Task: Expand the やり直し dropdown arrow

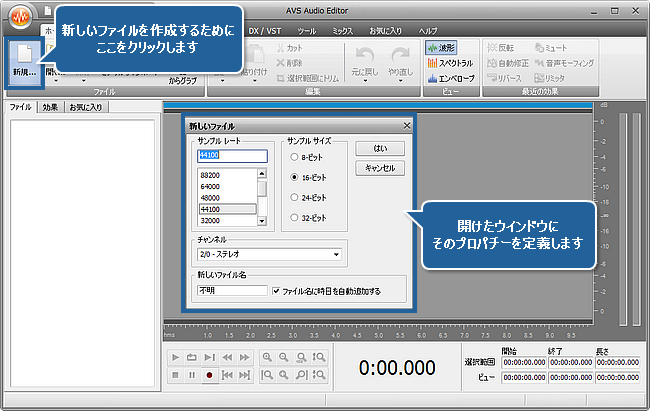Action: pos(400,80)
